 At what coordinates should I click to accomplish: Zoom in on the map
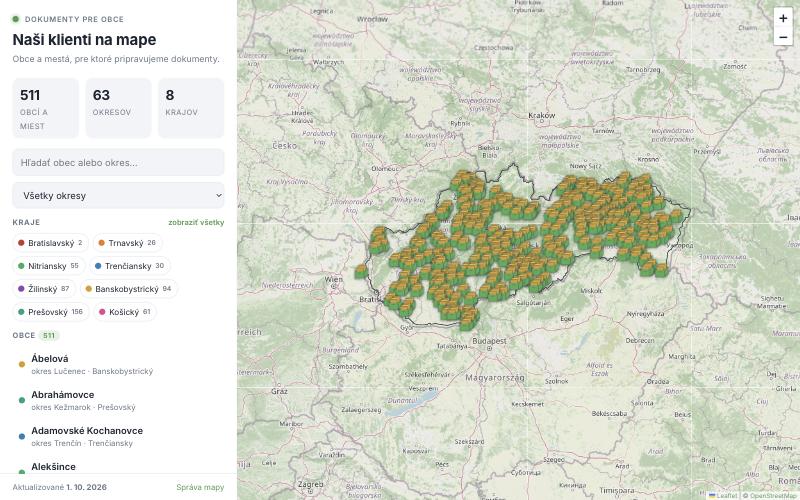(x=783, y=18)
